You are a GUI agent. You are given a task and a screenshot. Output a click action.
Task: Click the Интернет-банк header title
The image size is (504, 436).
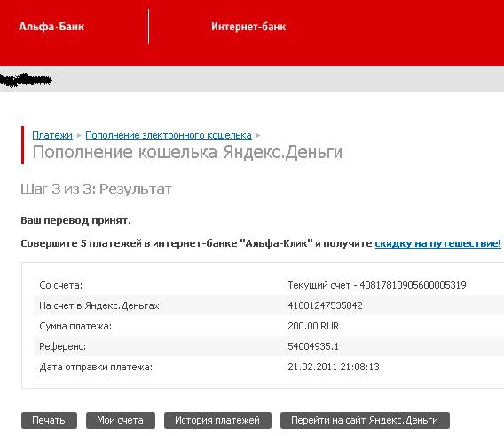point(248,27)
